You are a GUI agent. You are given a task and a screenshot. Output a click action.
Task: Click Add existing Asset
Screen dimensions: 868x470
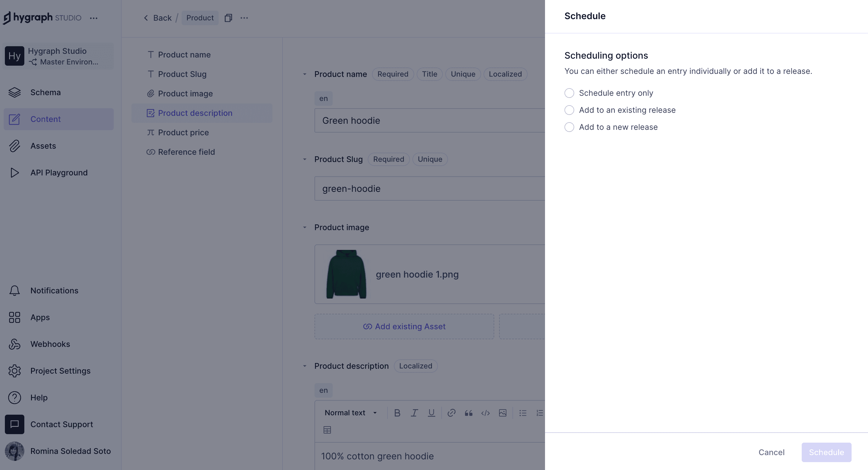[x=404, y=326]
